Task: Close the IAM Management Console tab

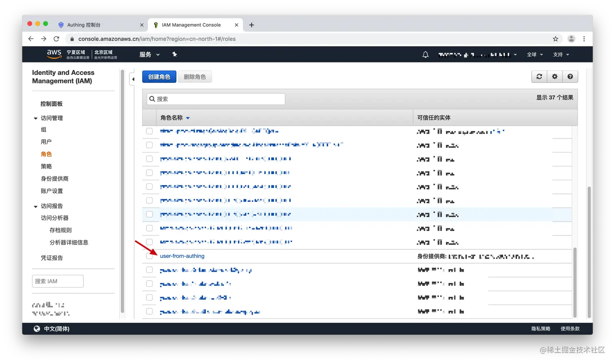Action: tap(236, 25)
